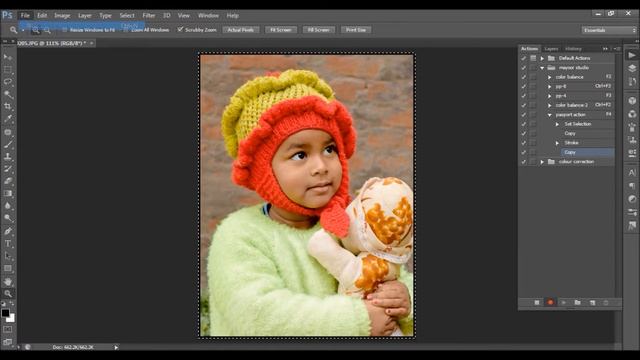Select the Move tool

pos(8,57)
